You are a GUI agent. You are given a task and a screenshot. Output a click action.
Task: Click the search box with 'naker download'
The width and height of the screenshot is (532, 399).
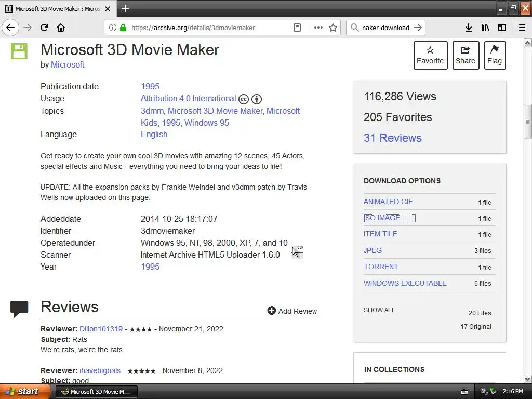coord(385,28)
